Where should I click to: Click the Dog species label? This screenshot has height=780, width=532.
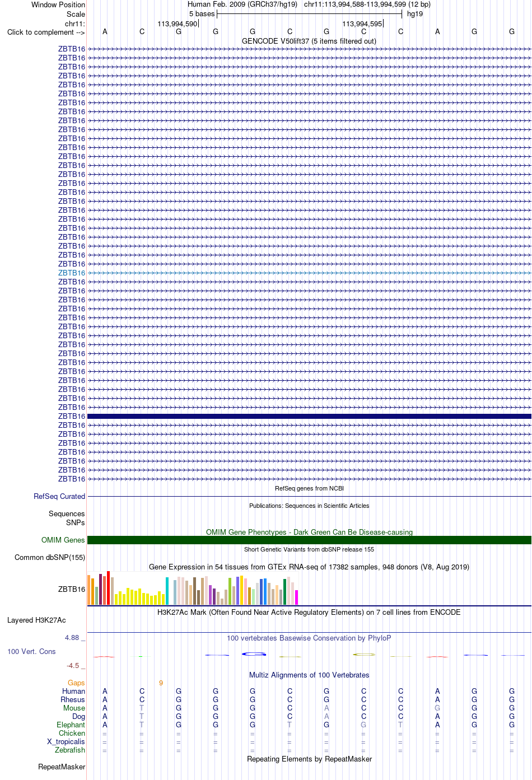pyautogui.click(x=79, y=716)
